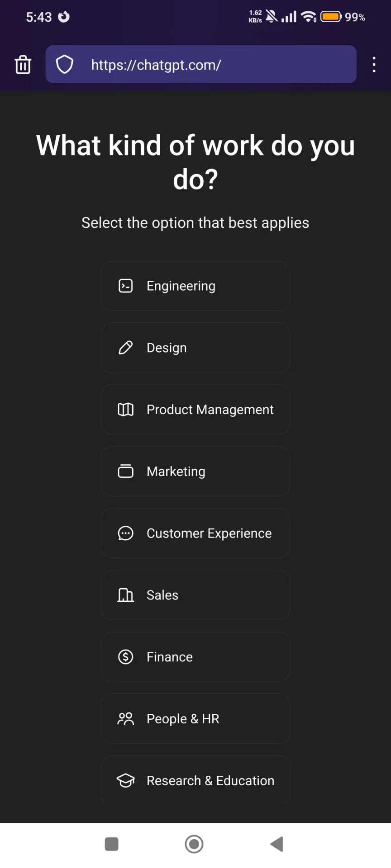This screenshot has height=868, width=391.
Task: Click the people icon beside People & HR
Action: click(125, 719)
